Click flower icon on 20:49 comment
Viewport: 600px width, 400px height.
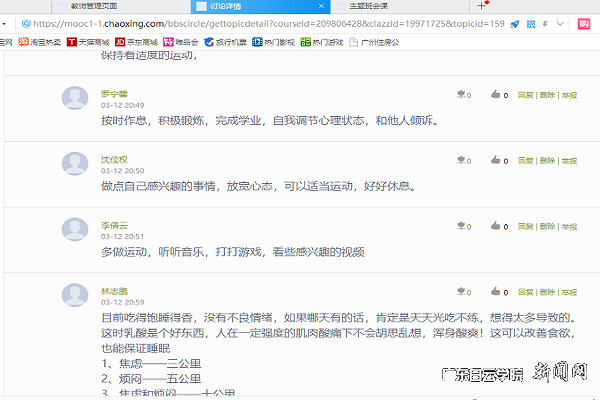[x=461, y=94]
